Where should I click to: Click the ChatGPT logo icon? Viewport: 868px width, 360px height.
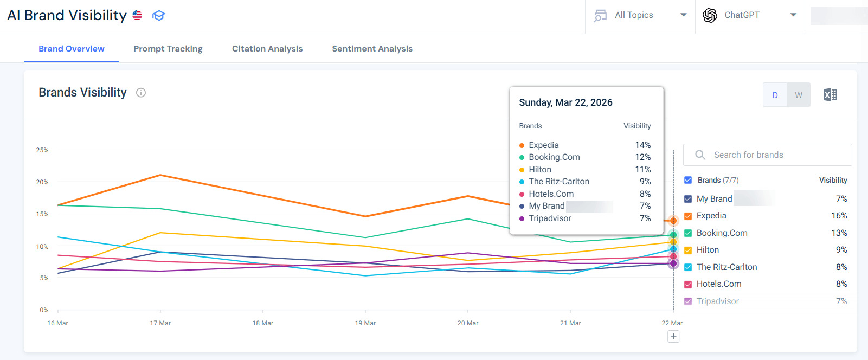point(710,15)
